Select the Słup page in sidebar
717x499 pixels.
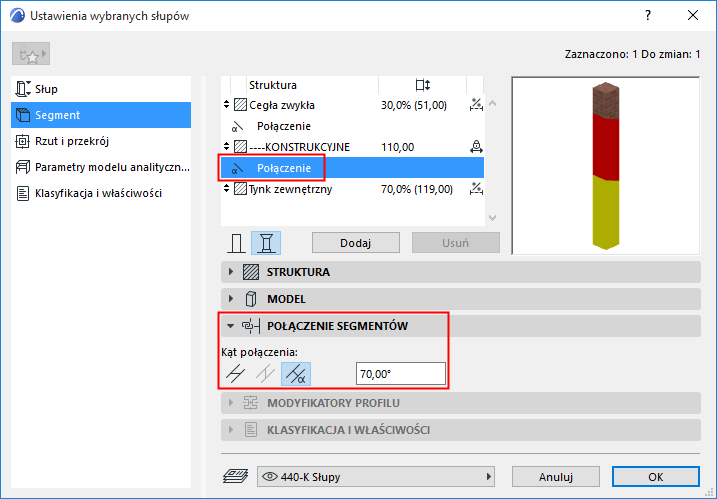pos(101,89)
